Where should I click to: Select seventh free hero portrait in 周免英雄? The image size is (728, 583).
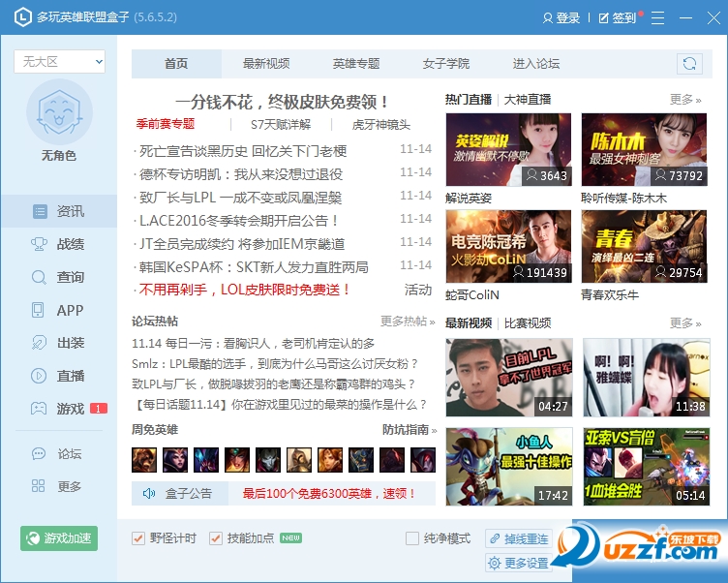[330, 460]
